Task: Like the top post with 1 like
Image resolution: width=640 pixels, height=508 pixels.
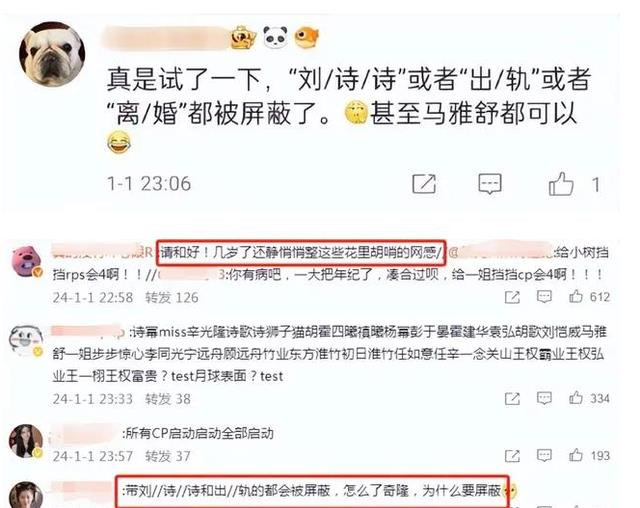Action: (x=561, y=184)
